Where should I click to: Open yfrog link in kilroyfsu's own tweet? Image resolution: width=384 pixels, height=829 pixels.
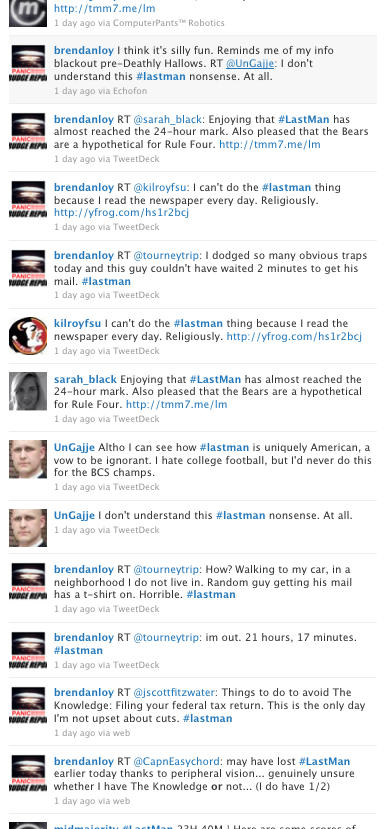294,336
